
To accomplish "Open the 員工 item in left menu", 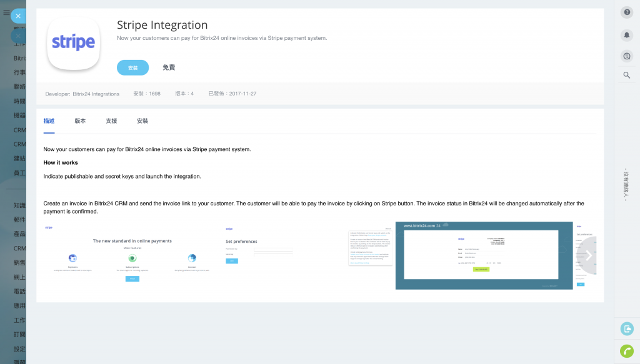I will pyautogui.click(x=19, y=173).
